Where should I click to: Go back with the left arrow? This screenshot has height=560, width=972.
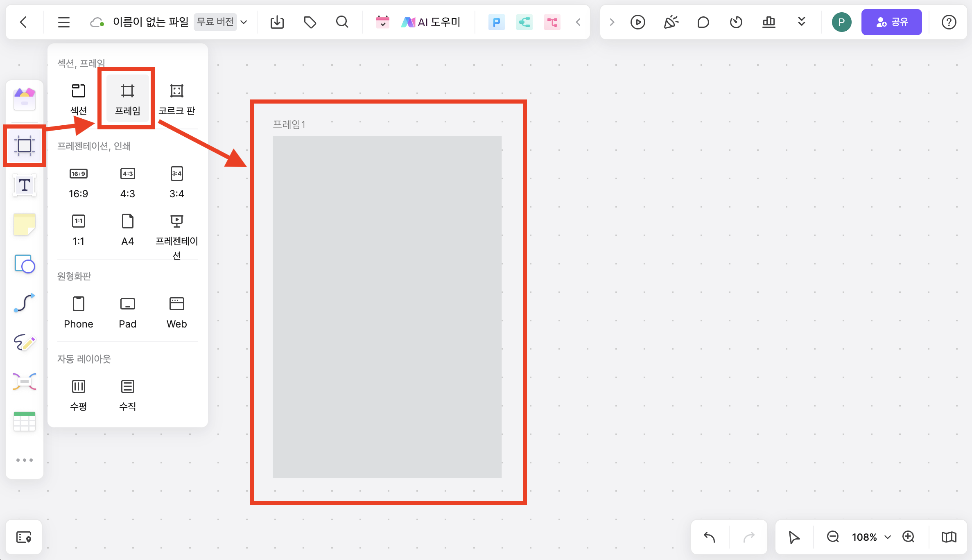24,22
